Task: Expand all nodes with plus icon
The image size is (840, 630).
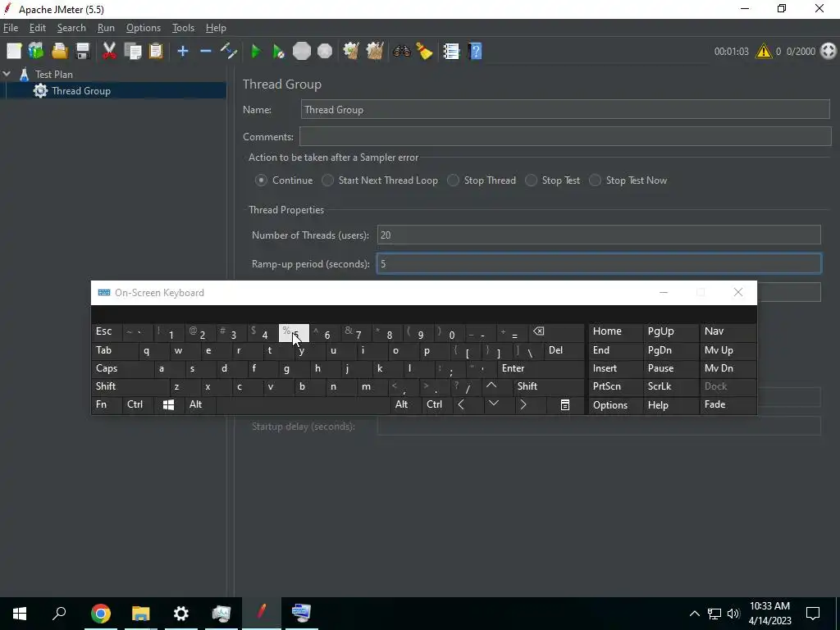Action: pyautogui.click(x=183, y=52)
